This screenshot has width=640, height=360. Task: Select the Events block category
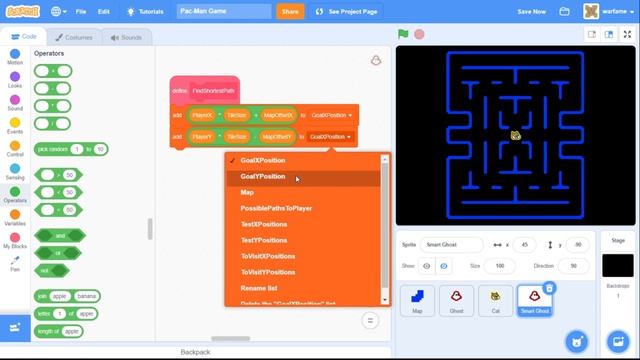[x=15, y=126]
